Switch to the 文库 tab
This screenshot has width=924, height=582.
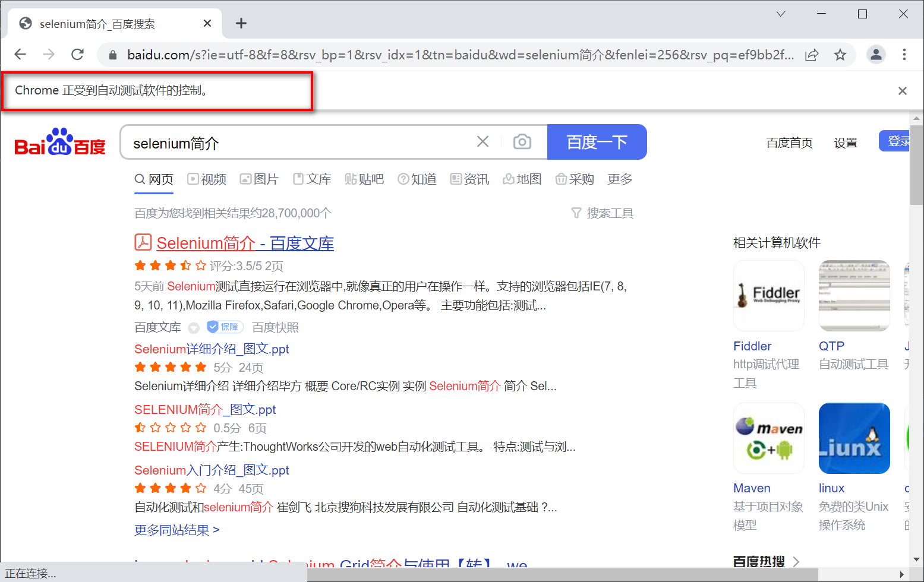tap(312, 179)
